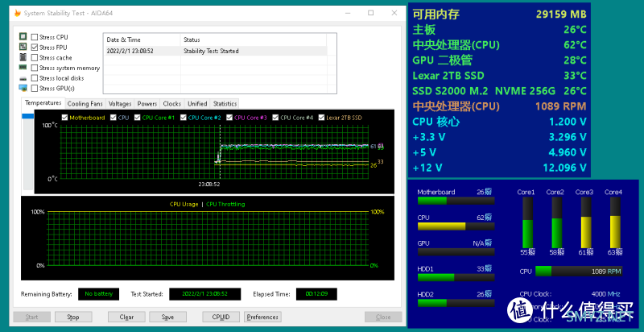
Task: Uncheck the Stress FPU checkbox
Action: [x=35, y=48]
